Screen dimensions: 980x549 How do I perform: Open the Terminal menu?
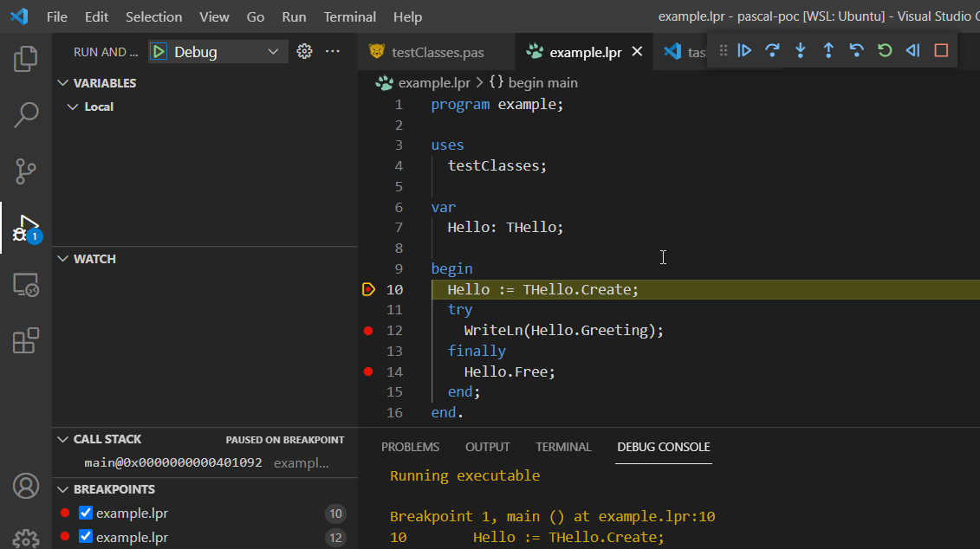(x=349, y=16)
